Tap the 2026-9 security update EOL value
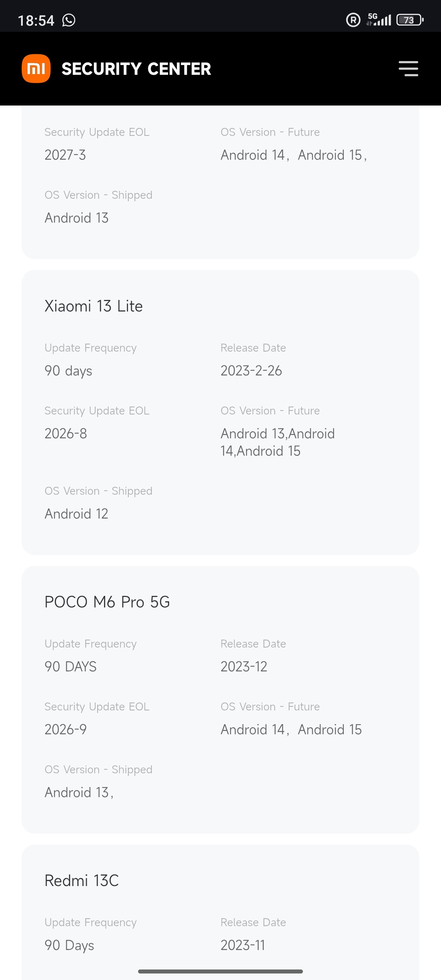Screen dimensions: 441x980 coord(65,730)
